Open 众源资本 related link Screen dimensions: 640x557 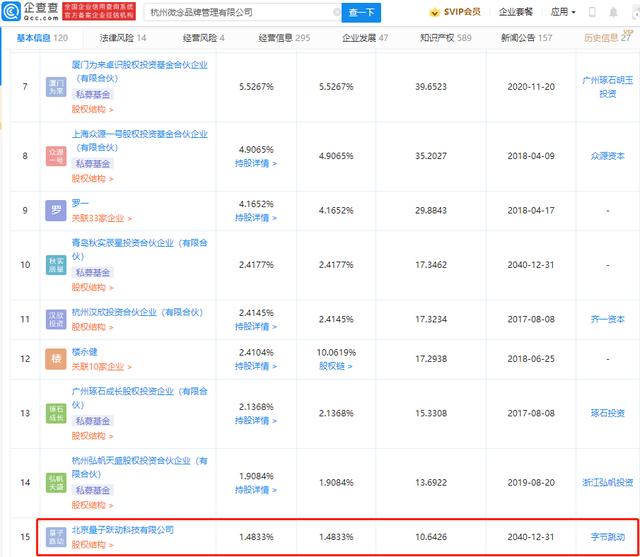pos(607,156)
